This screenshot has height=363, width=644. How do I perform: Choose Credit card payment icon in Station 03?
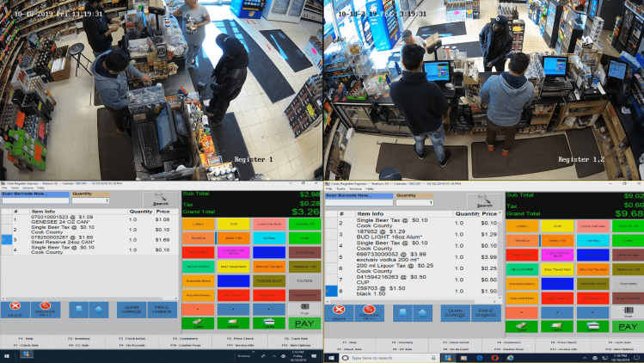click(x=592, y=327)
